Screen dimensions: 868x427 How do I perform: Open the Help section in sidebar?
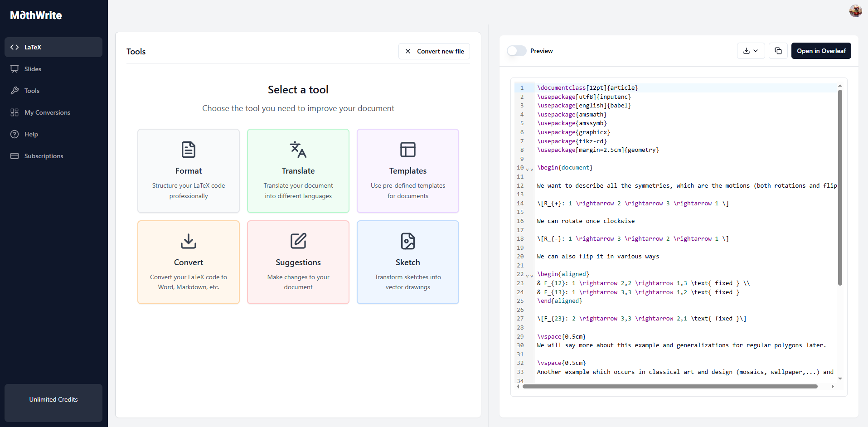coord(31,134)
